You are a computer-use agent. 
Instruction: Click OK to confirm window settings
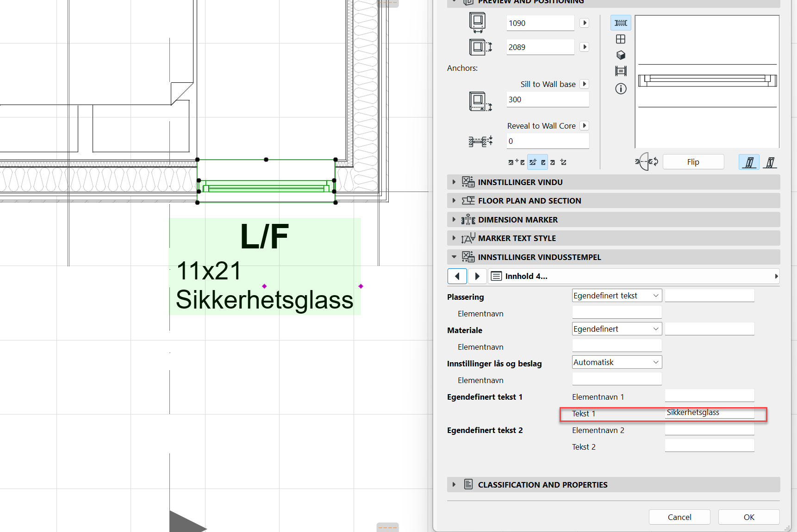[748, 517]
